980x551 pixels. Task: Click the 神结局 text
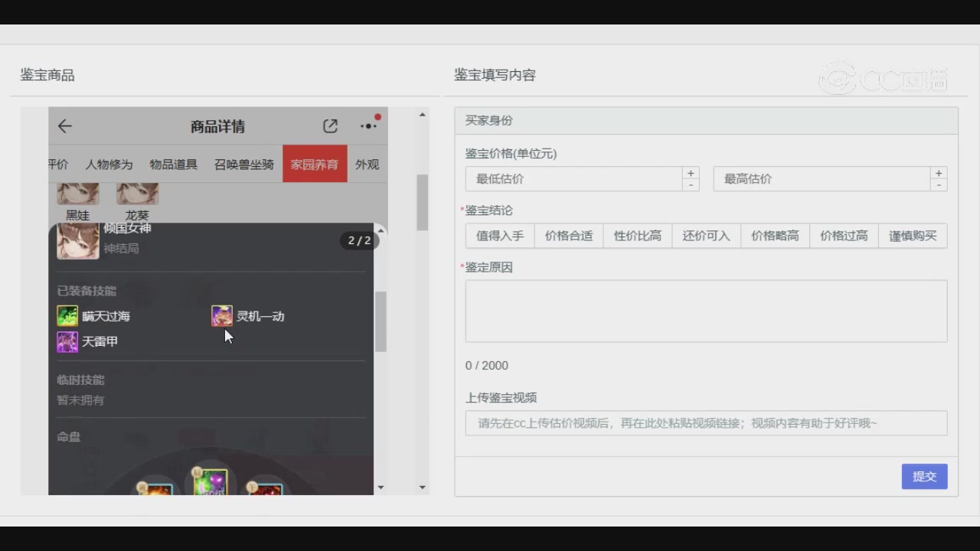[x=121, y=249]
